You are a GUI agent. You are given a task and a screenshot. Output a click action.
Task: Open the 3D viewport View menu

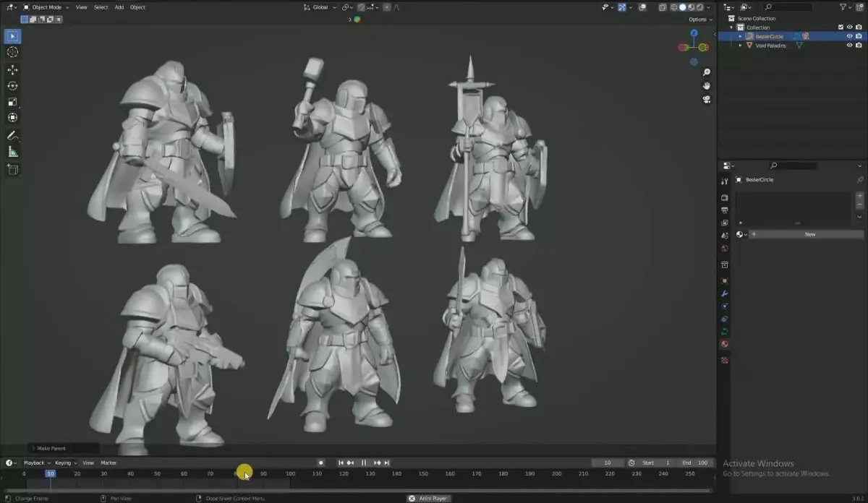[x=81, y=7]
